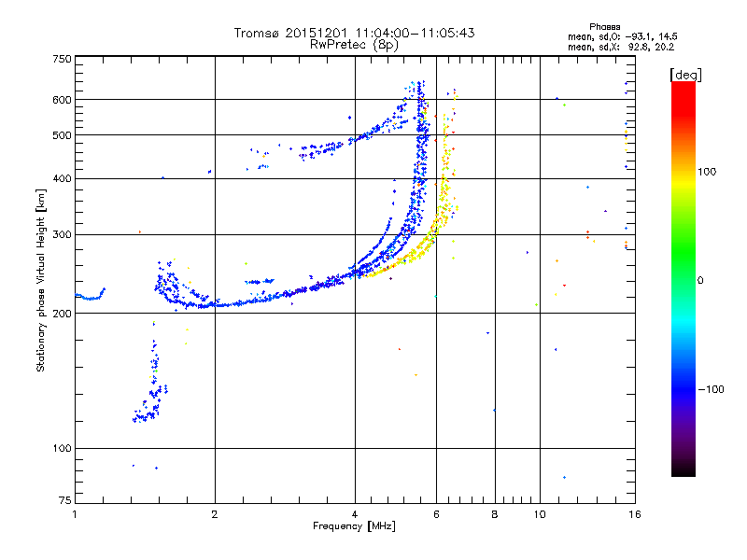Click the x-axis tick label '6'
The image size is (747, 560).
pyautogui.click(x=436, y=514)
